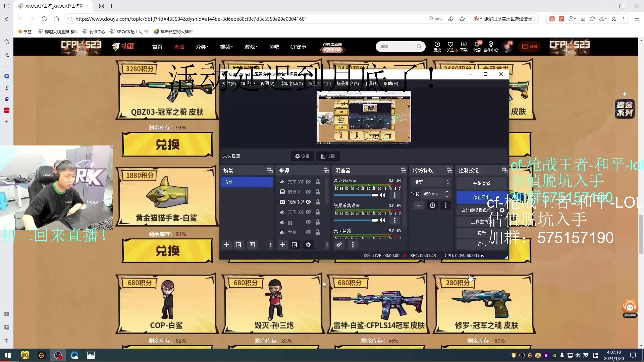
Task: Click 兑换 under QBZ03-冠军之薇 皮肤
Action: click(167, 145)
